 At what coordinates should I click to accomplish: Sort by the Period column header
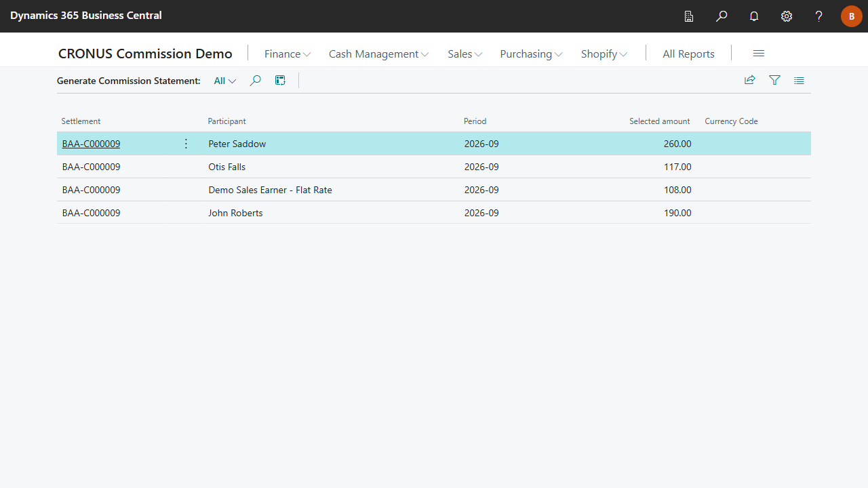click(x=475, y=121)
